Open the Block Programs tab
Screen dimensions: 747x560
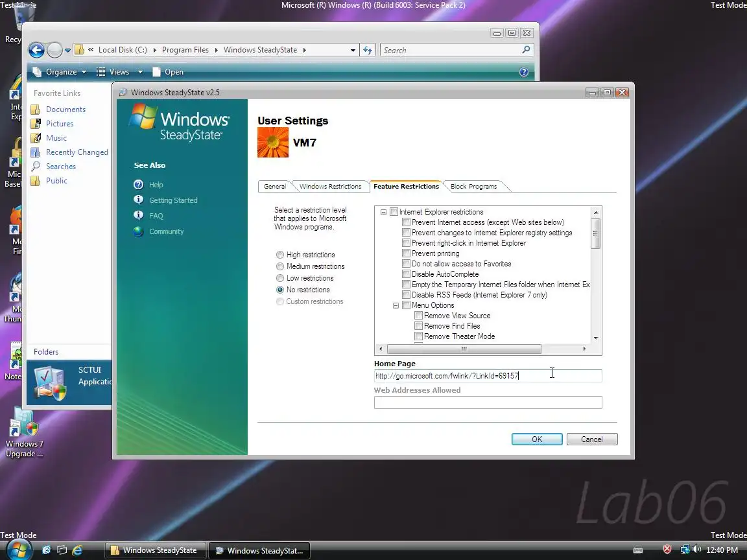pyautogui.click(x=473, y=187)
